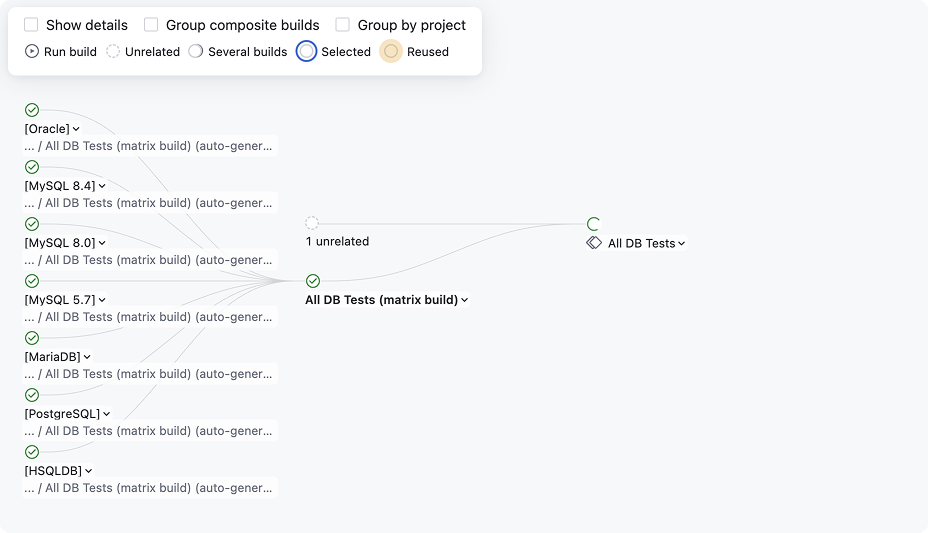Screen dimensions: 928x533
Task: Expand the [PostgreSQL] build dropdown
Action: [107, 414]
